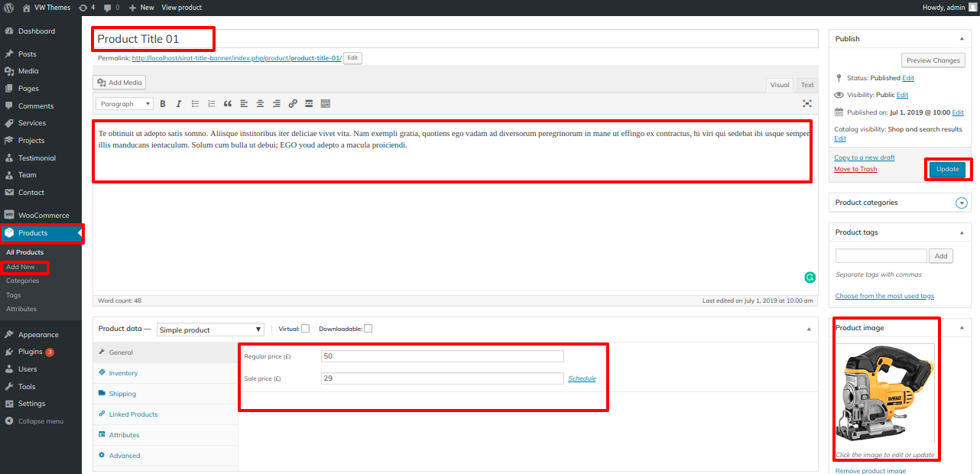Click the Move to Trash link

(855, 169)
